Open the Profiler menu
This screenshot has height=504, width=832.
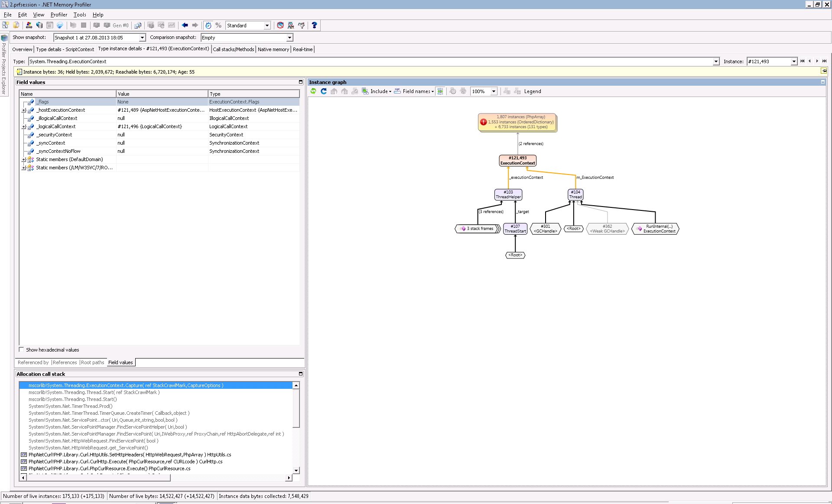coord(59,15)
